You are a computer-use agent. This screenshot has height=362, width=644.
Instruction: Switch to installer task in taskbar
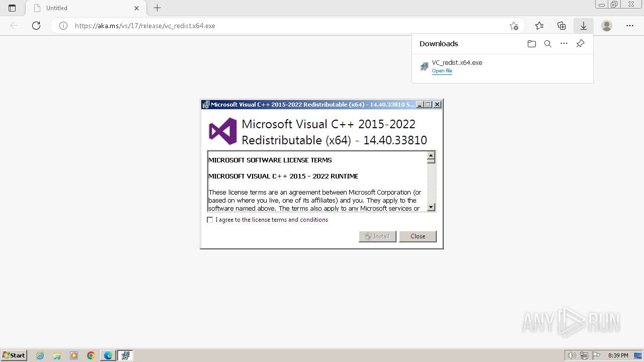pos(125,355)
